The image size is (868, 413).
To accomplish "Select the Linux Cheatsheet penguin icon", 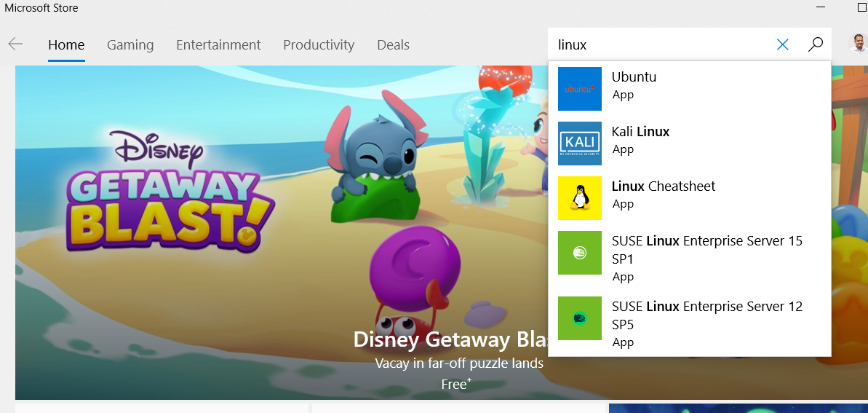I will 580,198.
